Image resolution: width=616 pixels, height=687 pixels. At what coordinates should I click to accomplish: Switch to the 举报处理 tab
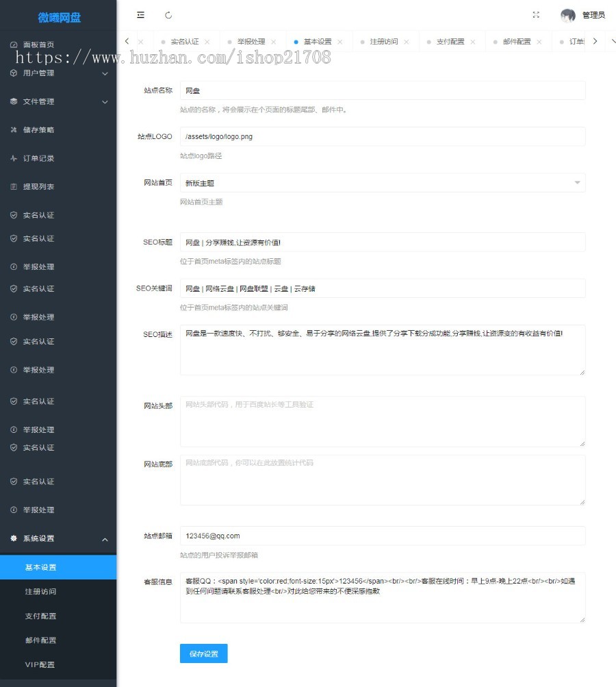(x=251, y=42)
